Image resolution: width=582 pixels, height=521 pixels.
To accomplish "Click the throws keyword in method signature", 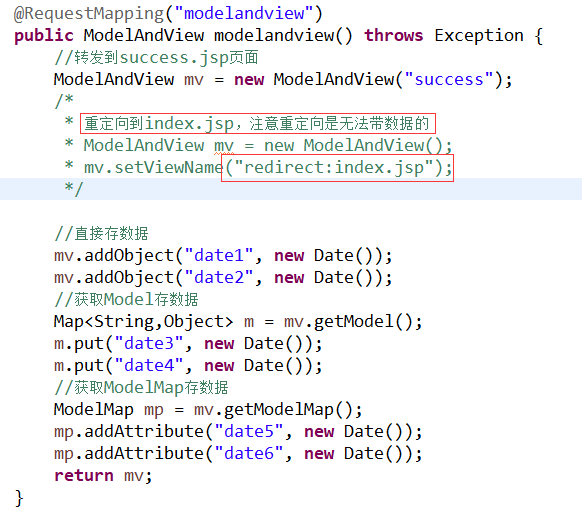I will [393, 36].
